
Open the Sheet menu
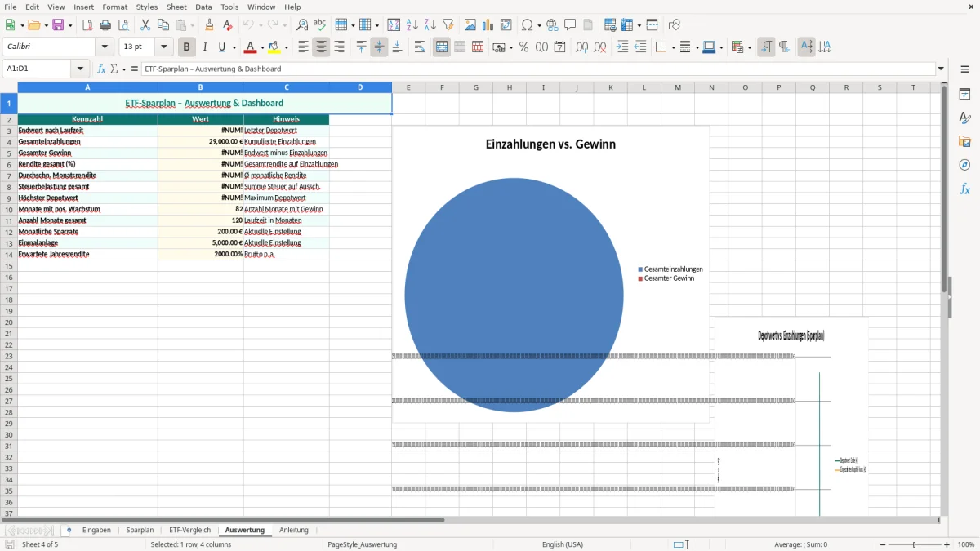[x=176, y=7]
